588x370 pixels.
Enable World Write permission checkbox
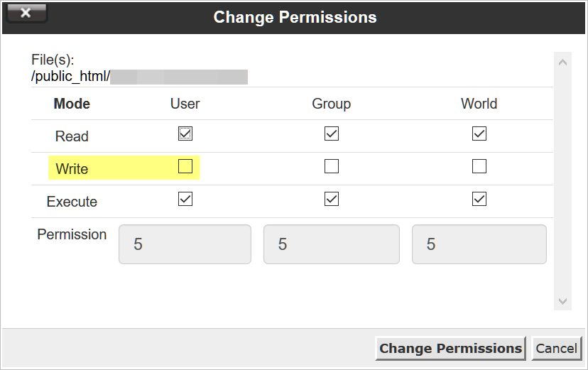(x=479, y=167)
